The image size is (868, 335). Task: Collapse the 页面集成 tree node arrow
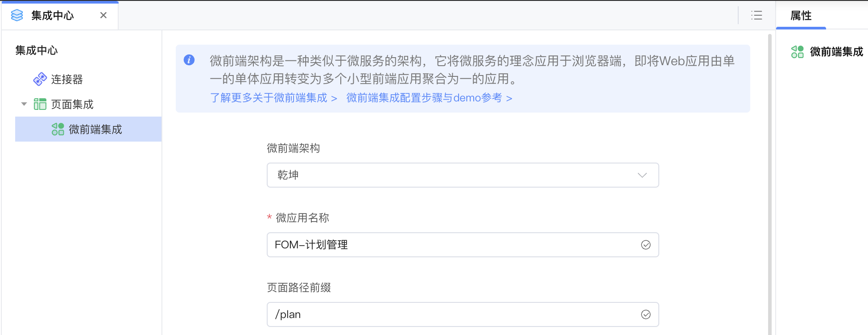24,104
